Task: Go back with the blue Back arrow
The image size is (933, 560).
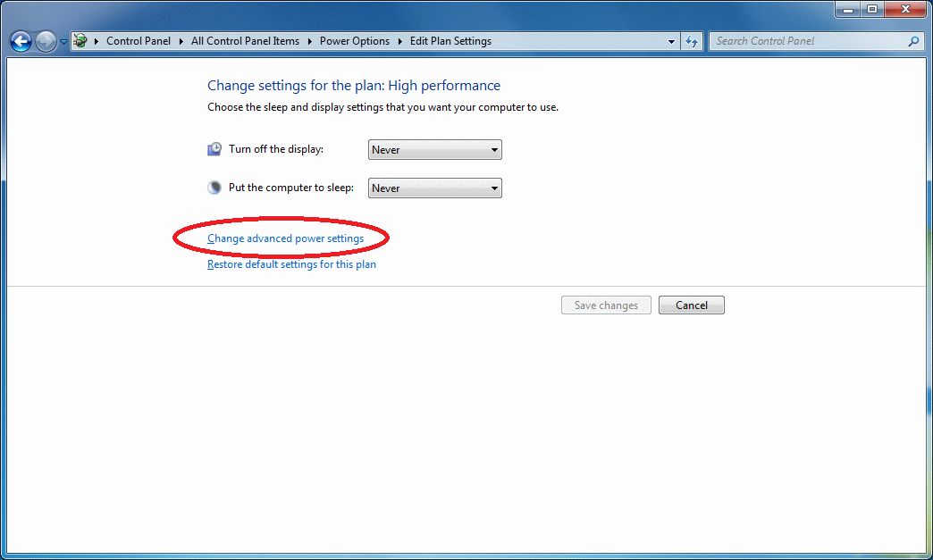Action: 21,42
